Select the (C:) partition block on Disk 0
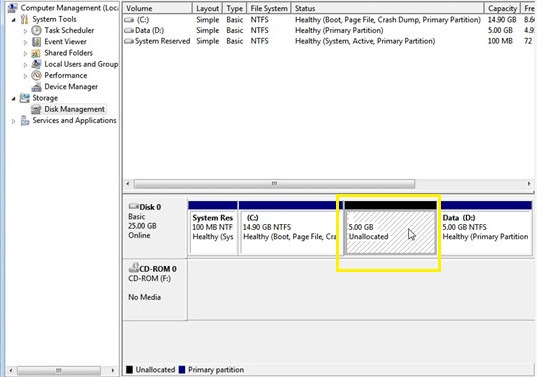This screenshot has width=537, height=377. 290,232
